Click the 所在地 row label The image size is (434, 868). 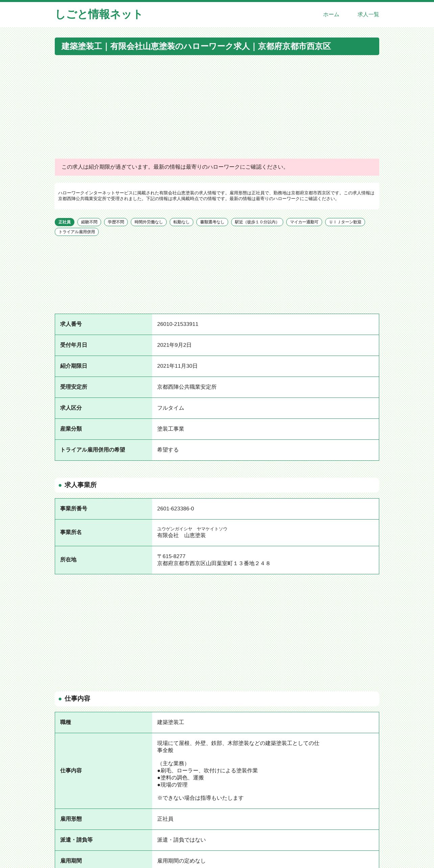click(x=68, y=560)
